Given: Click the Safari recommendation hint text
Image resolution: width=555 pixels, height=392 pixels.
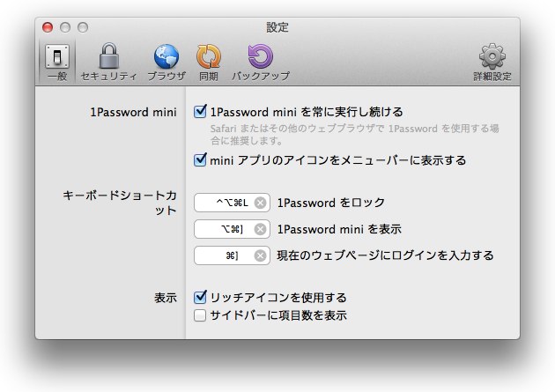Looking at the screenshot, I should click(354, 135).
